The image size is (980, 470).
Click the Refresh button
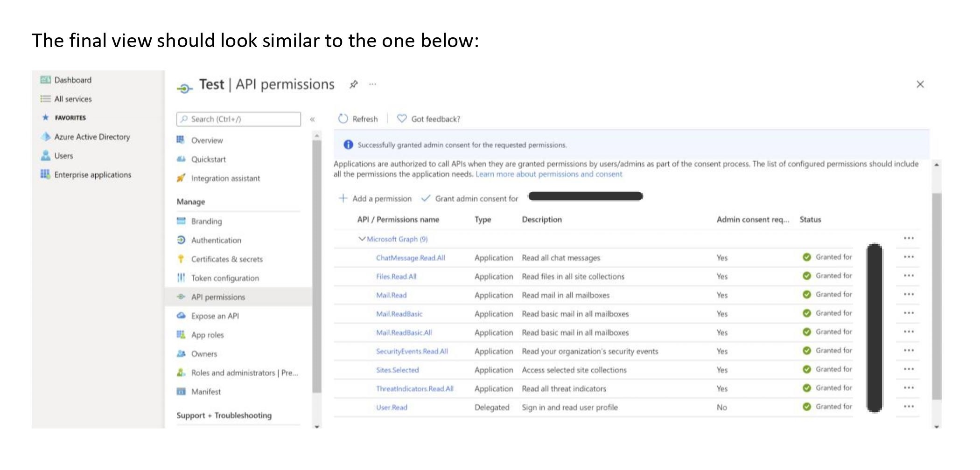tap(358, 119)
